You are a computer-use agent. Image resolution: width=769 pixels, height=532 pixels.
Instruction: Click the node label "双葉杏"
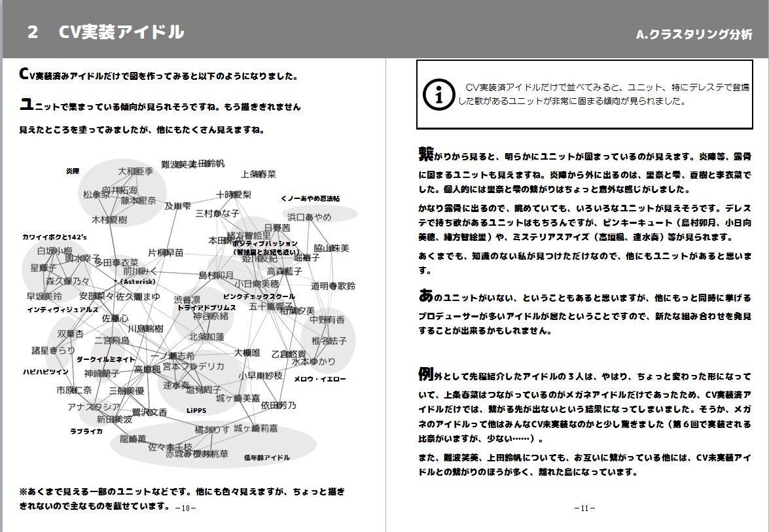[71, 334]
